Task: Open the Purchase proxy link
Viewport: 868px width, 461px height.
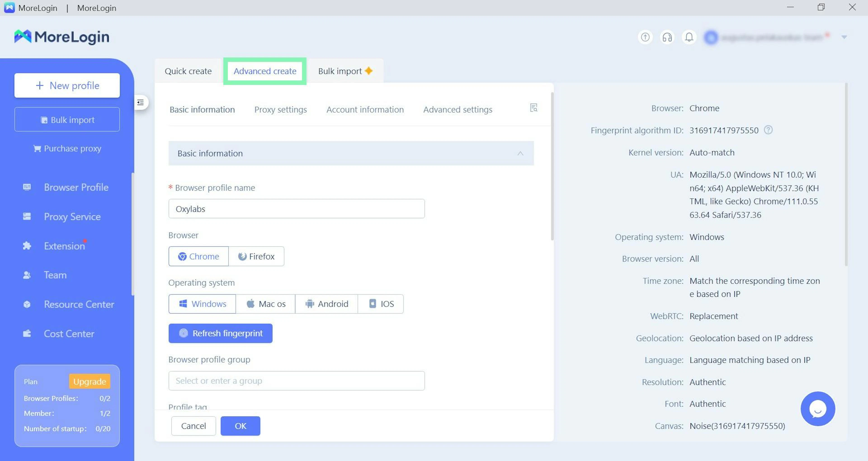Action: coord(67,149)
